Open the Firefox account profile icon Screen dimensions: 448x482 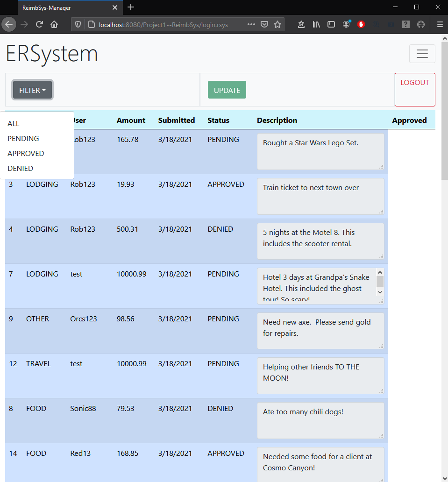pos(346,24)
